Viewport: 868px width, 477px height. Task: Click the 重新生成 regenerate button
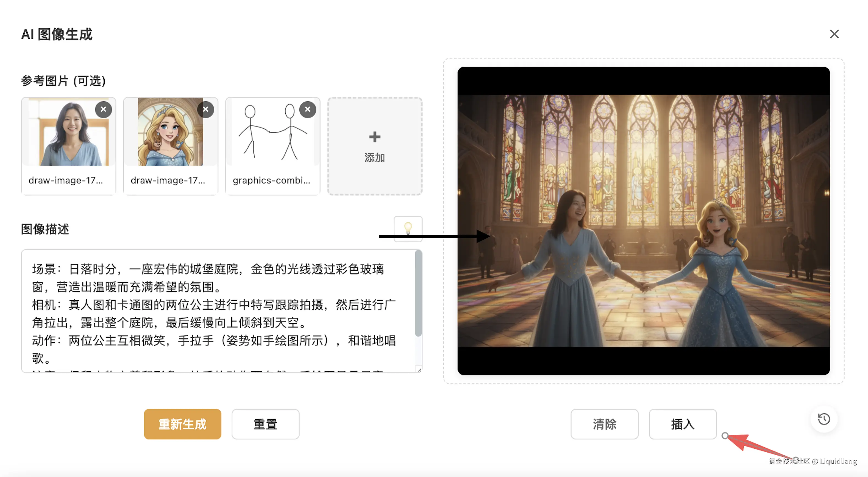tap(182, 424)
